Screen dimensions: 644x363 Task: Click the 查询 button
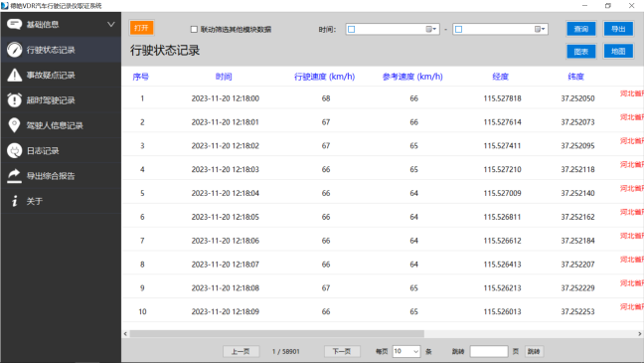tap(581, 29)
